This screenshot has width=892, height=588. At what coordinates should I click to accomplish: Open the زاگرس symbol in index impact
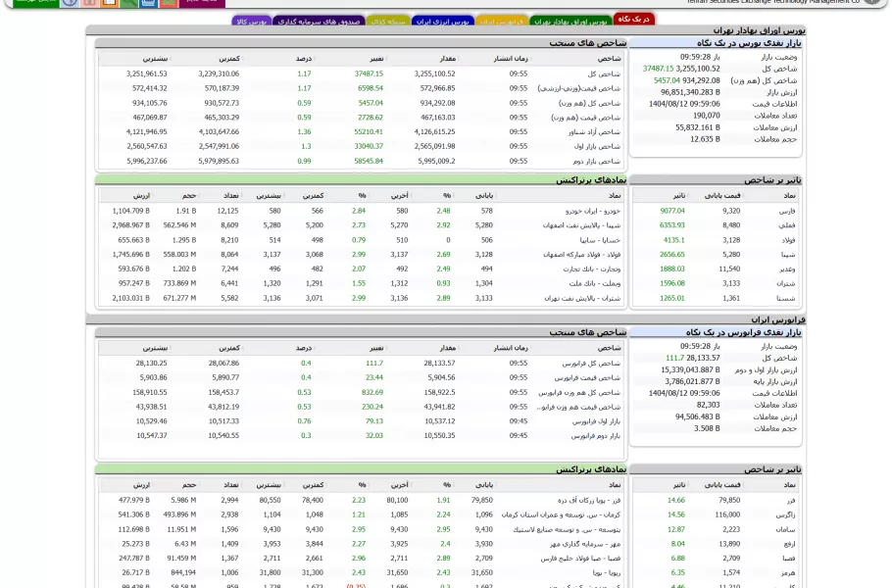(x=785, y=514)
